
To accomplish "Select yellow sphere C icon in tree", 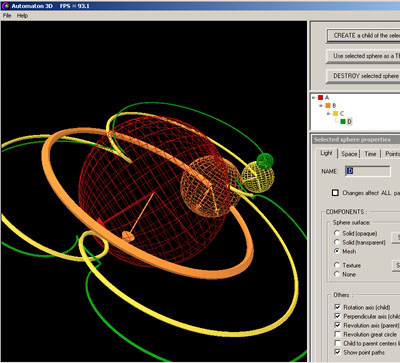I will click(335, 114).
